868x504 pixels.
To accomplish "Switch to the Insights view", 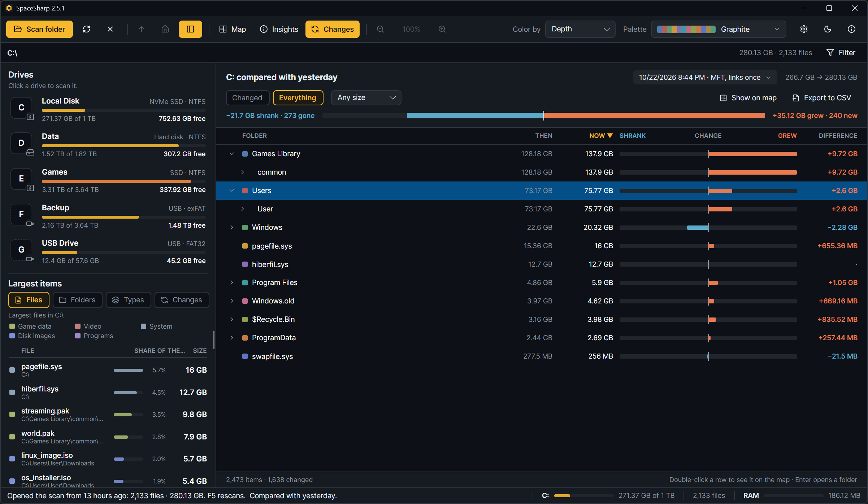I will tap(279, 29).
